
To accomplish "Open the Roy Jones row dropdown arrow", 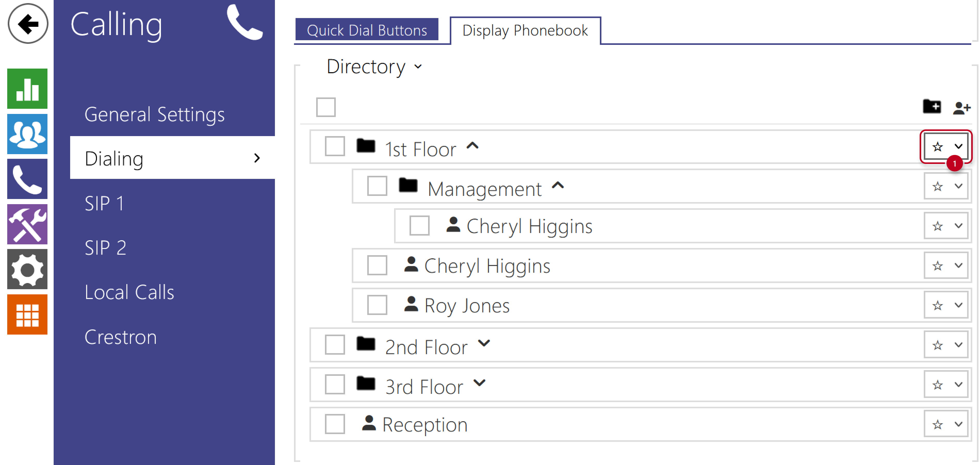I will click(958, 305).
